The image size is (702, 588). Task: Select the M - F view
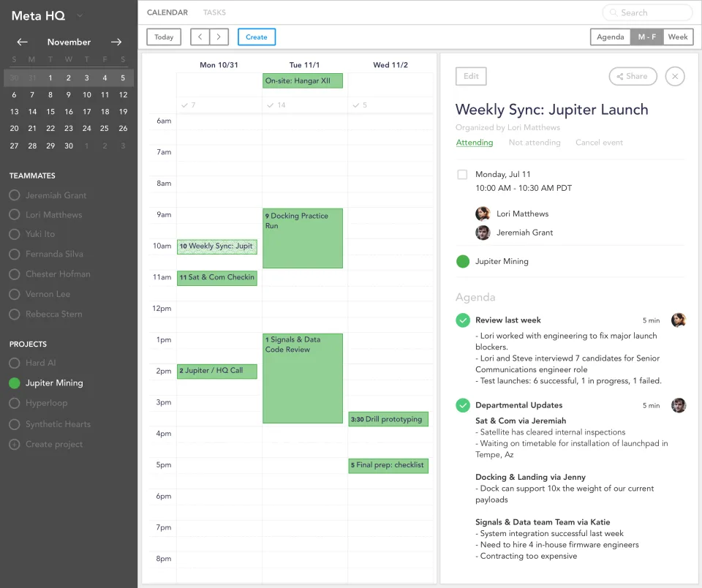click(647, 37)
